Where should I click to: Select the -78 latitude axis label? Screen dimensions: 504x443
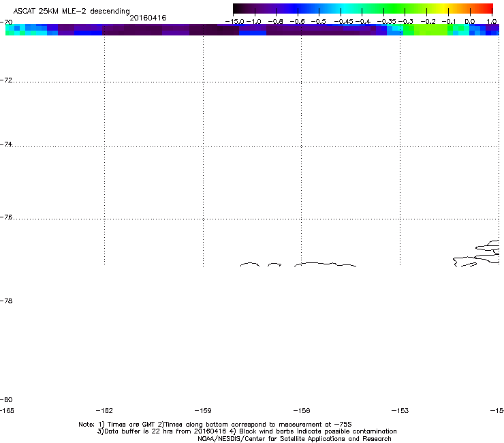tap(6, 301)
